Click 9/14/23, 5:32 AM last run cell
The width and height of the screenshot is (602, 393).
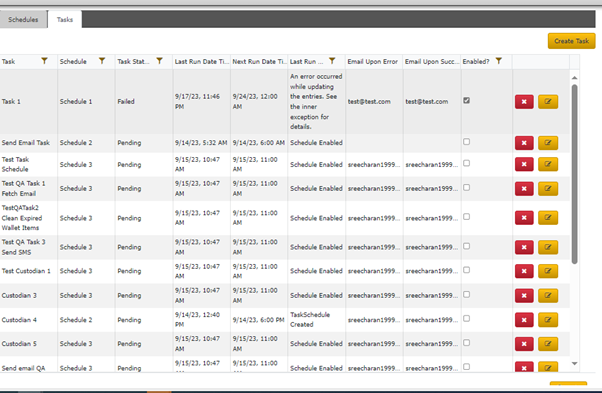[201, 143]
